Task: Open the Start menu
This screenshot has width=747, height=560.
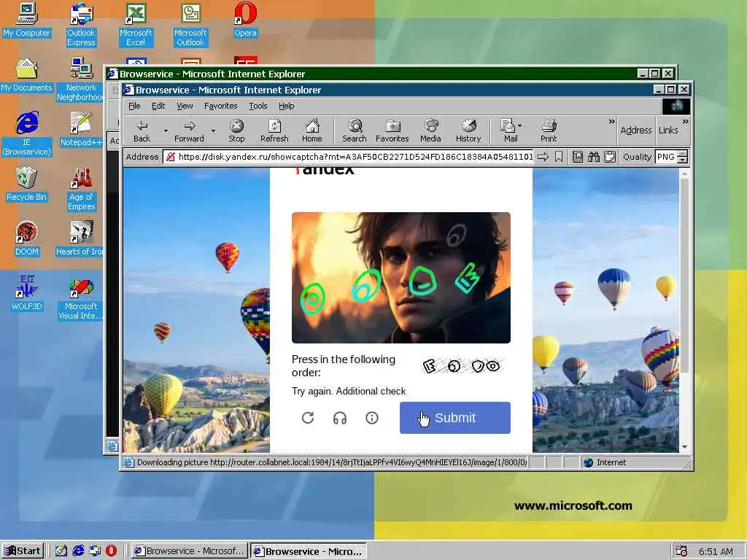Action: coord(23,551)
